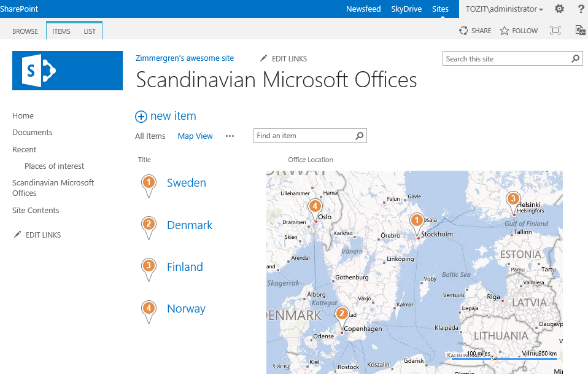Click pin 3 next to Finland in list
This screenshot has height=385, width=588.
tap(149, 270)
